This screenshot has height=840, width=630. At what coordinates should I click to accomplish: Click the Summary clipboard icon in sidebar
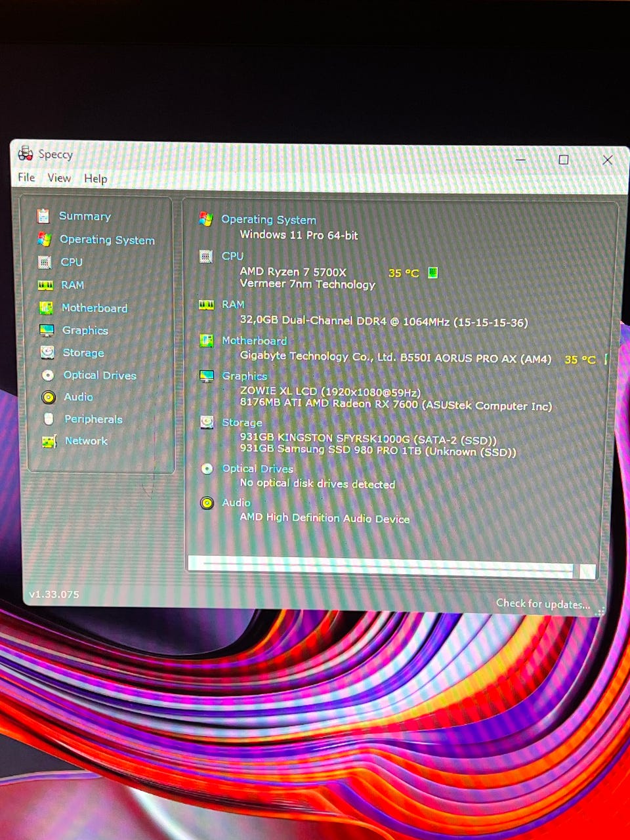43,215
